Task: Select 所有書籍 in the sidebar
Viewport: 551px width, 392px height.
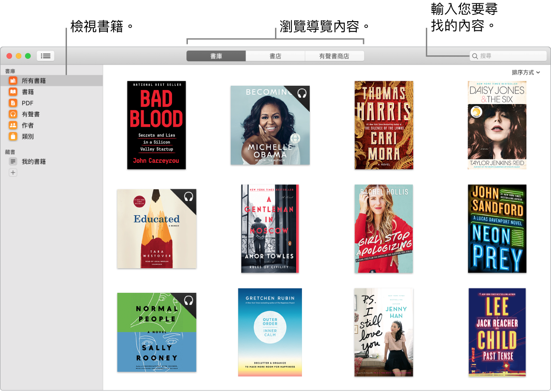Action: (x=52, y=81)
